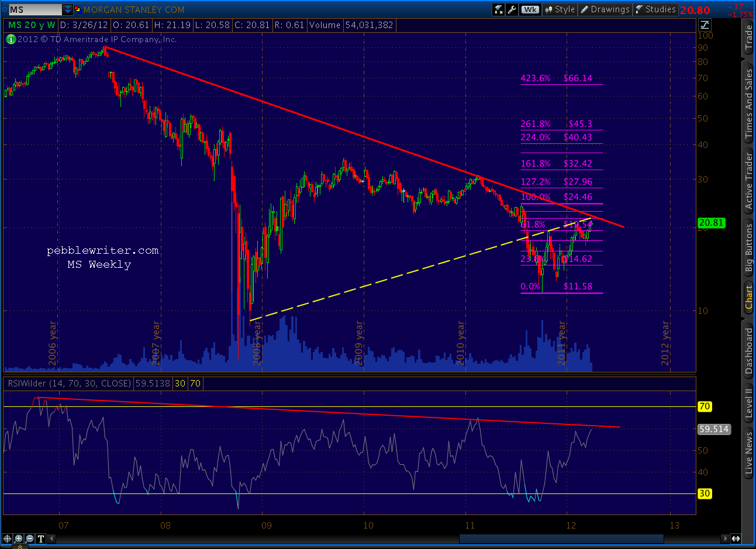Open the Active Trader sidebar tab
Viewport: 756px width, 549px height.
tap(749, 180)
